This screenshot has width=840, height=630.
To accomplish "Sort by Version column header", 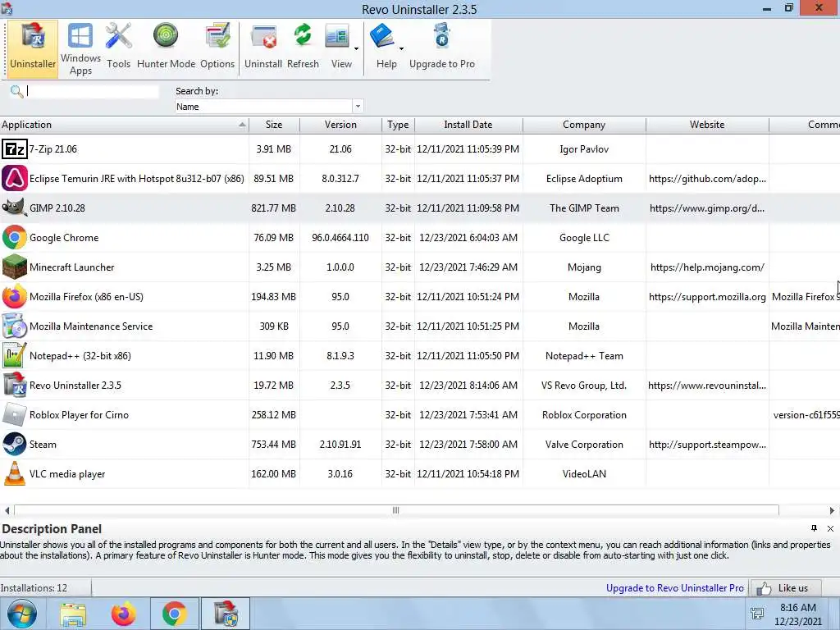I will [340, 125].
